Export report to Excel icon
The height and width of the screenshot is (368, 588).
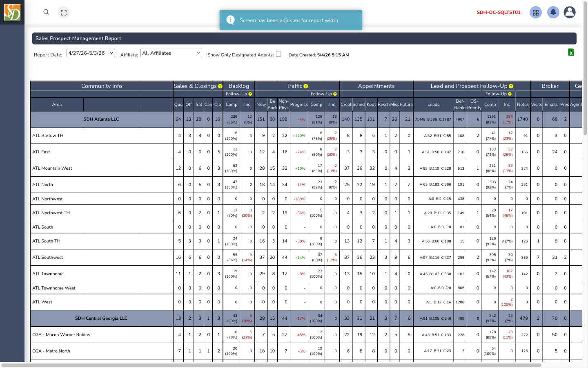[x=571, y=52]
